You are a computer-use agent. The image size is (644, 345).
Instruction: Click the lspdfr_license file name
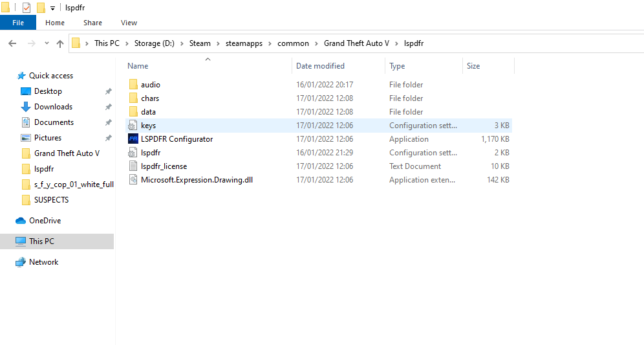pos(164,166)
